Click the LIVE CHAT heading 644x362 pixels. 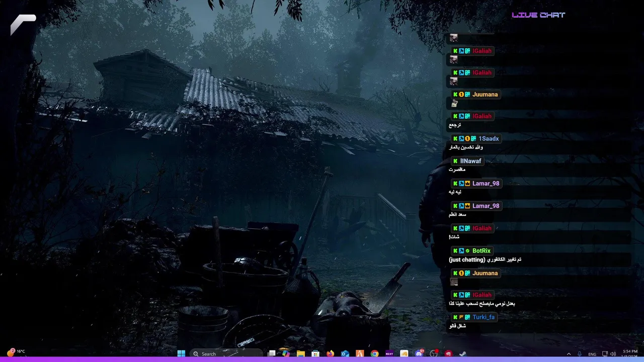click(538, 15)
